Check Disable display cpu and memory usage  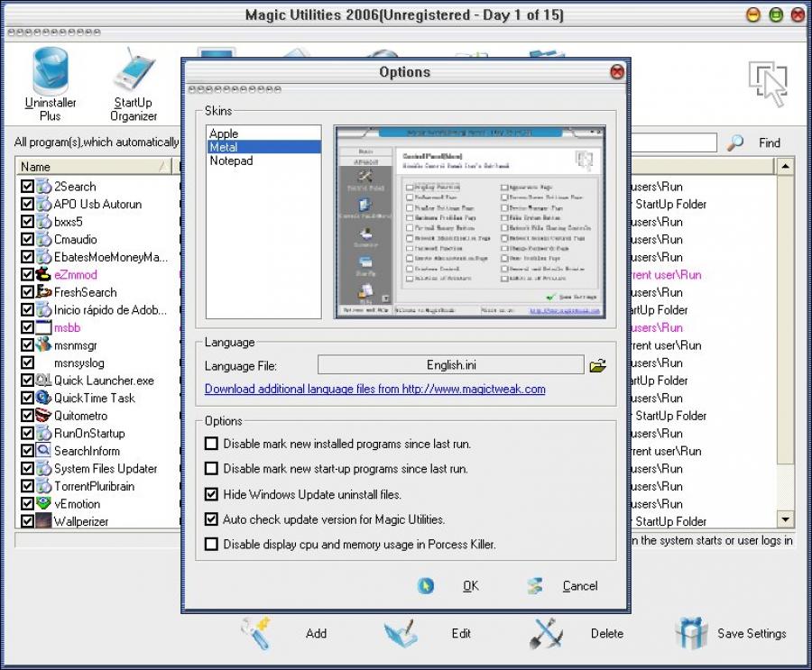pyautogui.click(x=212, y=544)
